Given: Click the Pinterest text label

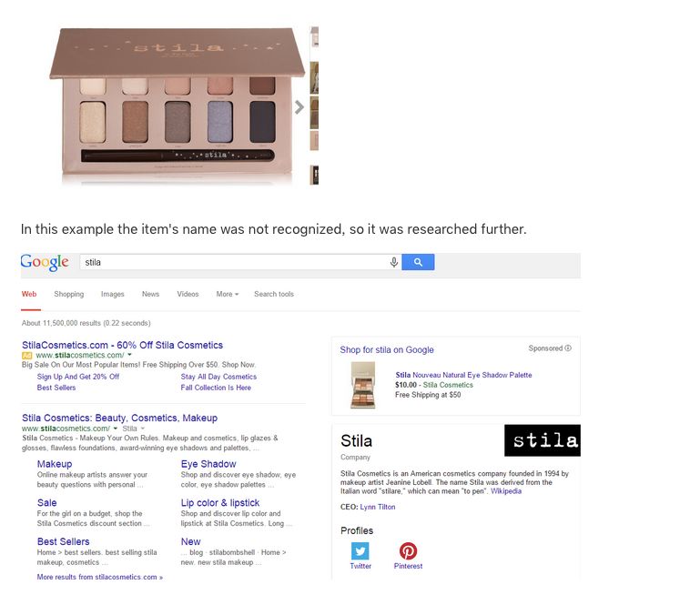Looking at the screenshot, I should pos(408,566).
